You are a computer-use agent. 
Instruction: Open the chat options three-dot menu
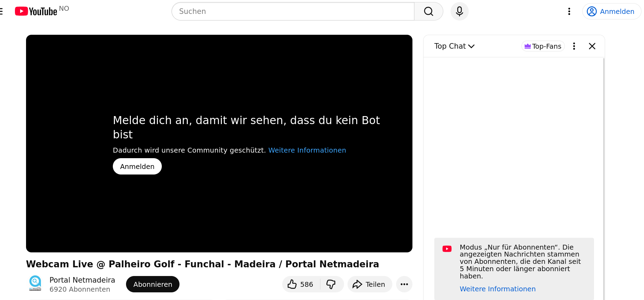pyautogui.click(x=574, y=46)
